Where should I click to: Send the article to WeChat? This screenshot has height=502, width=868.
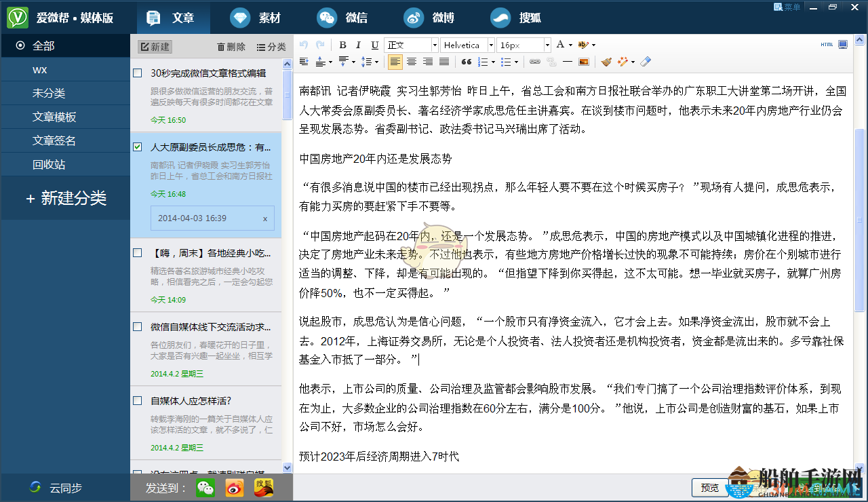(205, 488)
